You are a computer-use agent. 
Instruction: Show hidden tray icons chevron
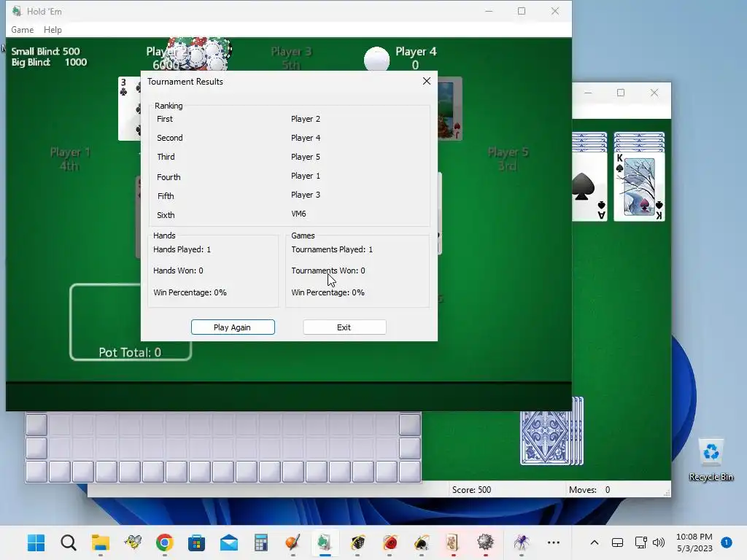(x=594, y=542)
